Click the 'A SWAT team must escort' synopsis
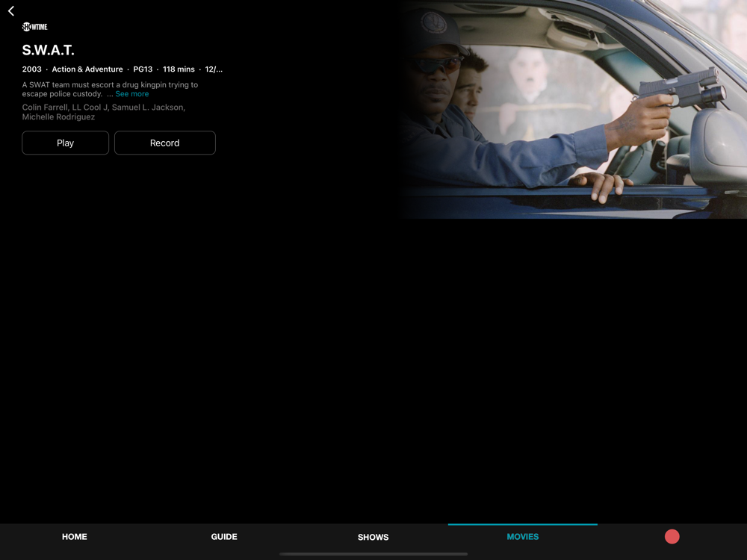The height and width of the screenshot is (560, 747). [x=110, y=89]
